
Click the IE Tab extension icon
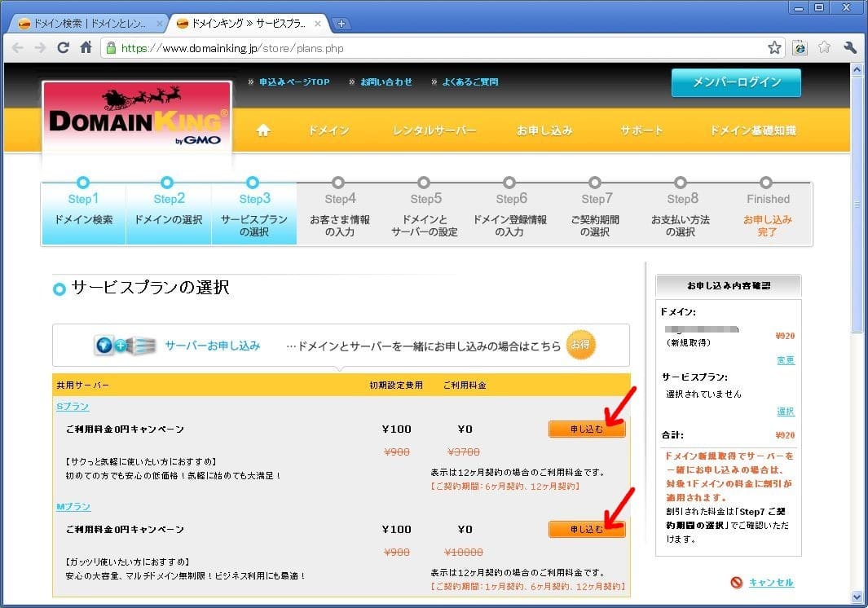pyautogui.click(x=800, y=47)
